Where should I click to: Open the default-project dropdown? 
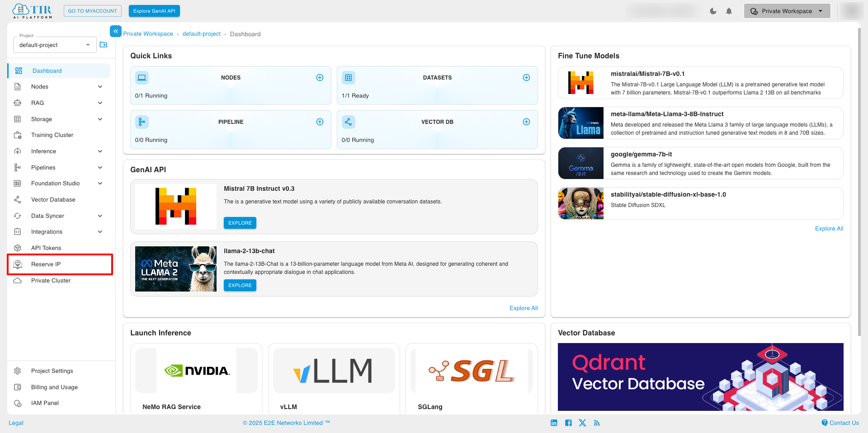click(55, 45)
